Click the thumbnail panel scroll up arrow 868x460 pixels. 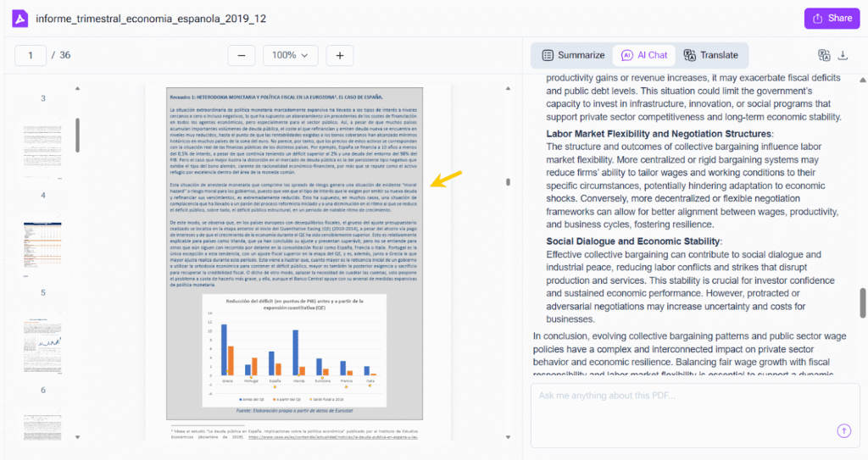click(77, 88)
